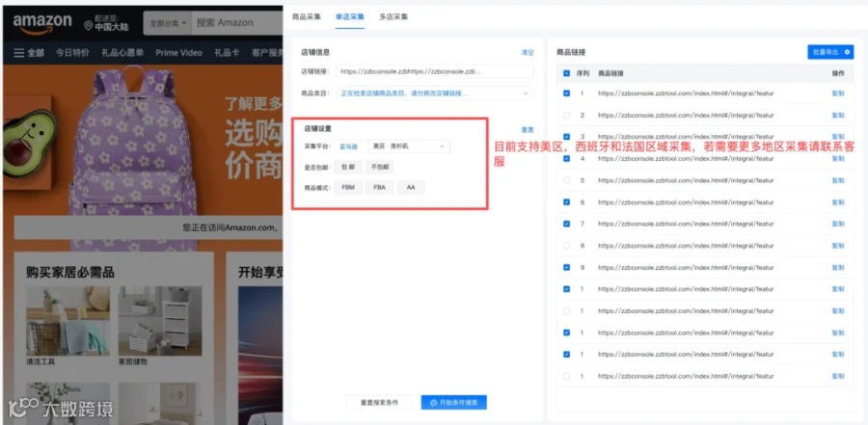Click 清空 to clear store info
The image size is (868, 425).
pos(528,53)
